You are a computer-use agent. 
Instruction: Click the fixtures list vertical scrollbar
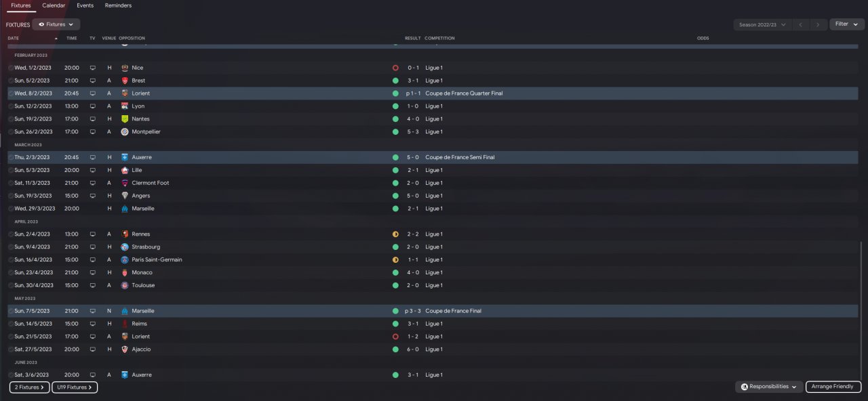click(x=861, y=305)
